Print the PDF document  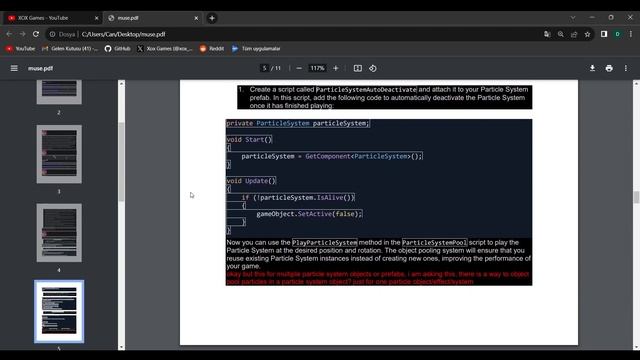tap(609, 68)
